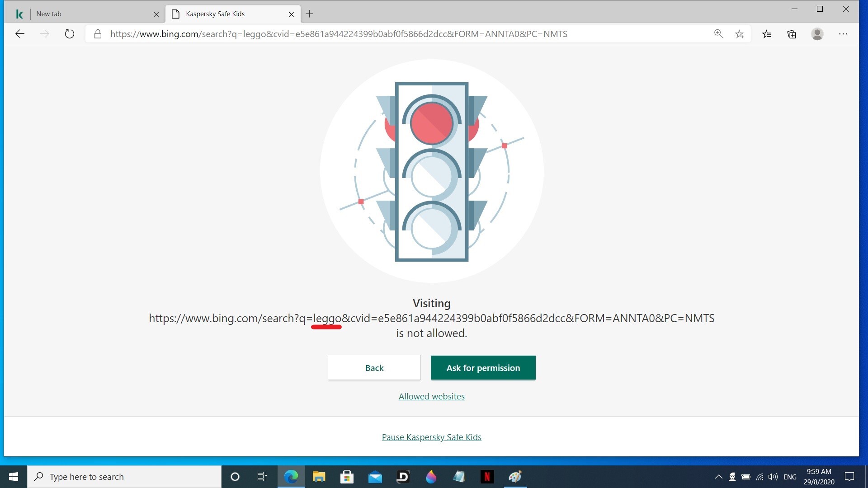This screenshot has height=488, width=868.
Task: Select the Kaspersky Safe Kids tab
Action: pos(233,14)
